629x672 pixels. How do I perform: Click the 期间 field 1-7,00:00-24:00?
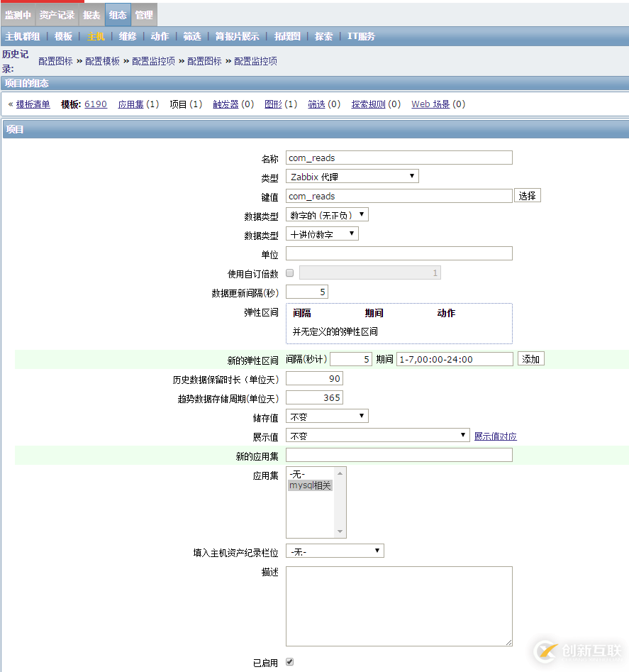pos(455,359)
